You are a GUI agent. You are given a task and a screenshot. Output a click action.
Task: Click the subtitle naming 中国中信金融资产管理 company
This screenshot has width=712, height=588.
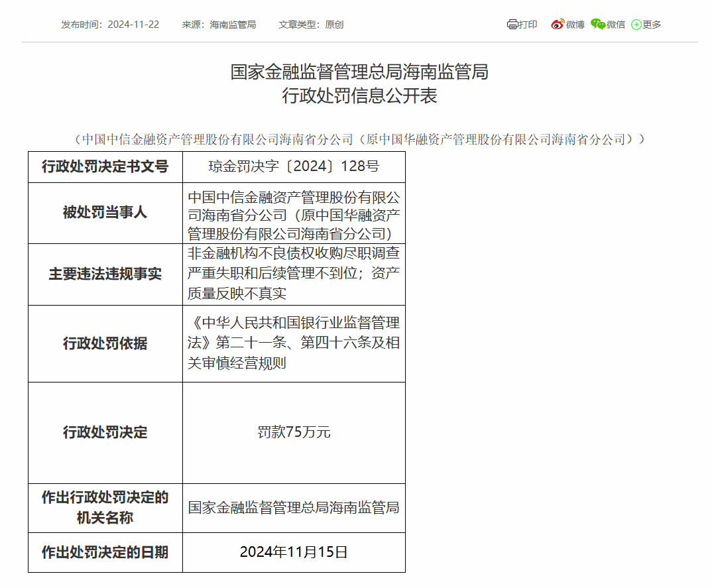pyautogui.click(x=359, y=139)
